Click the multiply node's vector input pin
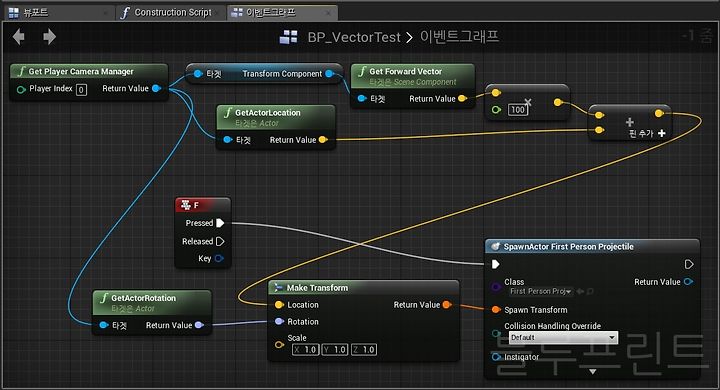 point(496,93)
